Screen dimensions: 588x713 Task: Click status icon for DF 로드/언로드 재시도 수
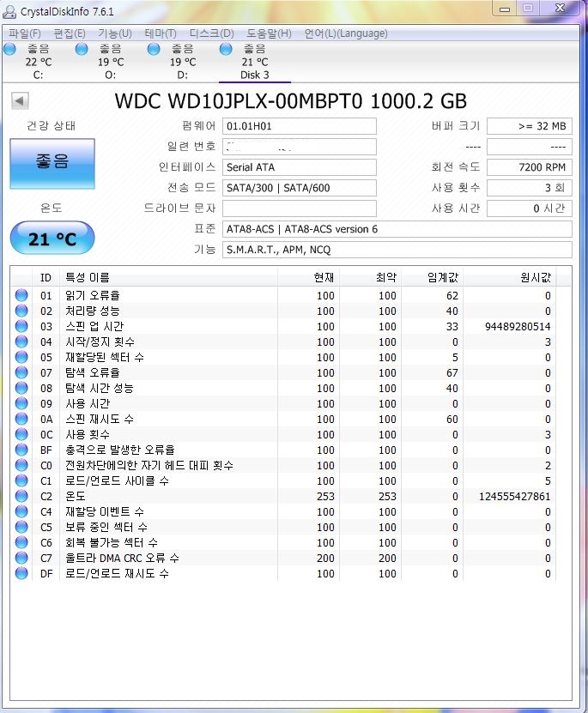(x=21, y=574)
